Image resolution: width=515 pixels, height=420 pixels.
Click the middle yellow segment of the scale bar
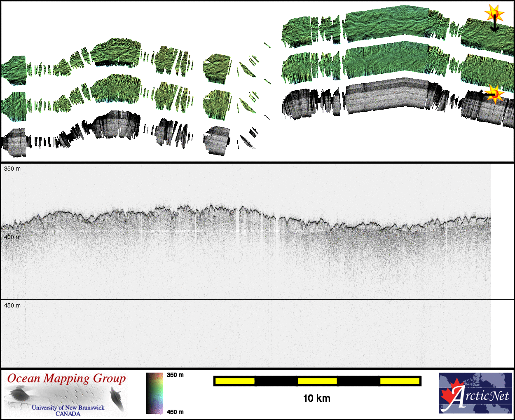tap(317, 381)
